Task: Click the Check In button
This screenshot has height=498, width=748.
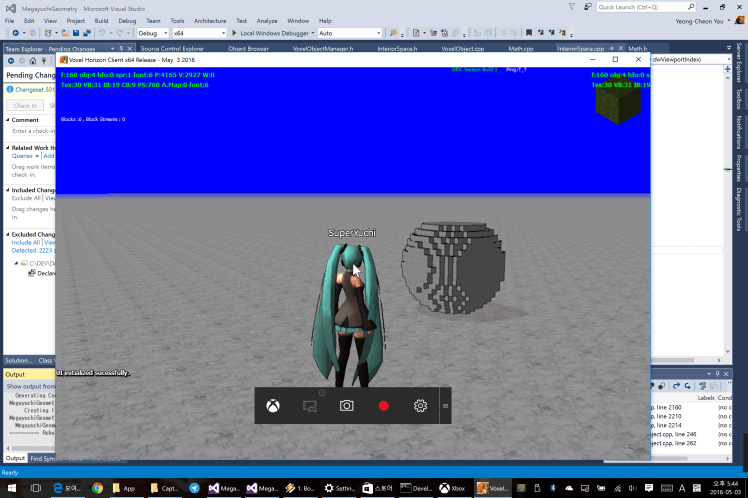Action: pyautogui.click(x=25, y=105)
